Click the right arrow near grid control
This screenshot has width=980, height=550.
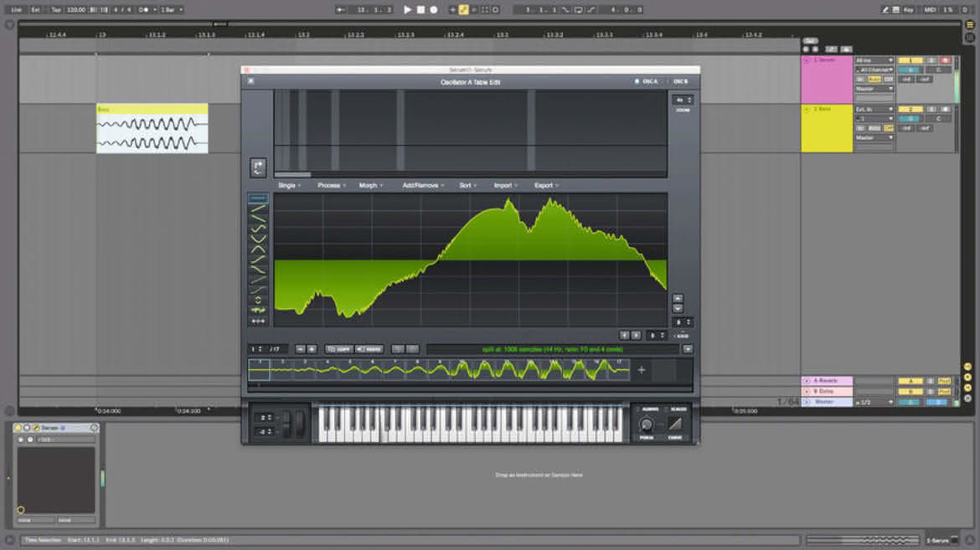tap(636, 336)
